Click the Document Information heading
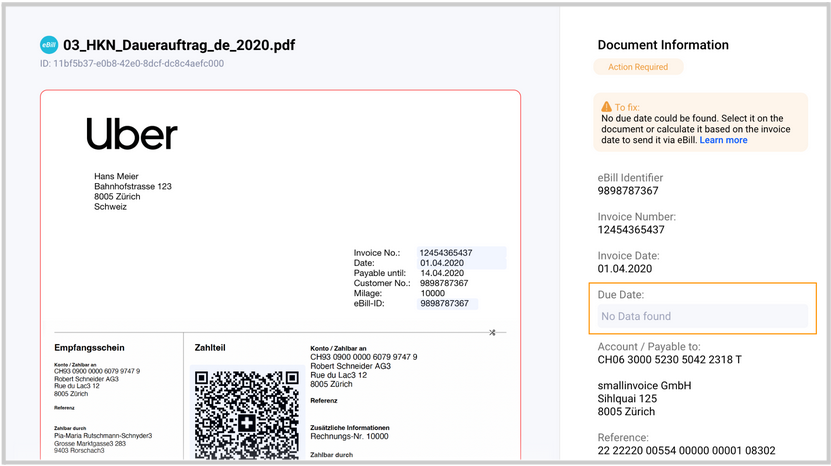831x466 pixels. (663, 45)
